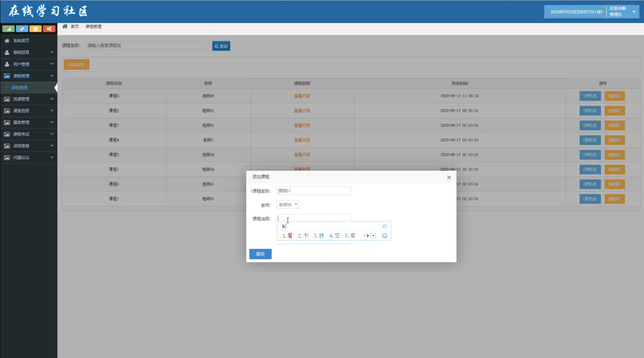The width and height of the screenshot is (644, 358).
Task: Edit 课程2 with the 修改 button
Action: [590, 111]
